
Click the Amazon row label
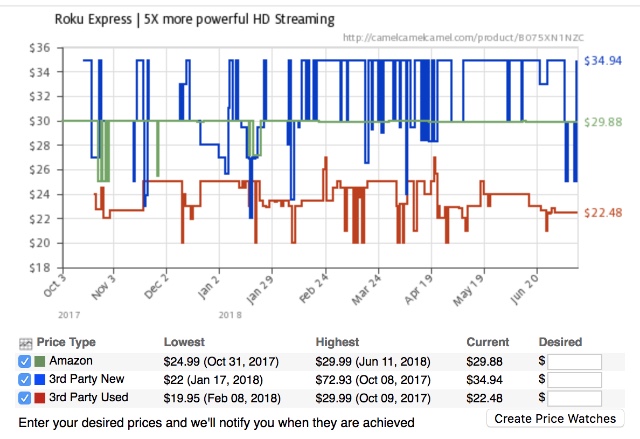71,361
